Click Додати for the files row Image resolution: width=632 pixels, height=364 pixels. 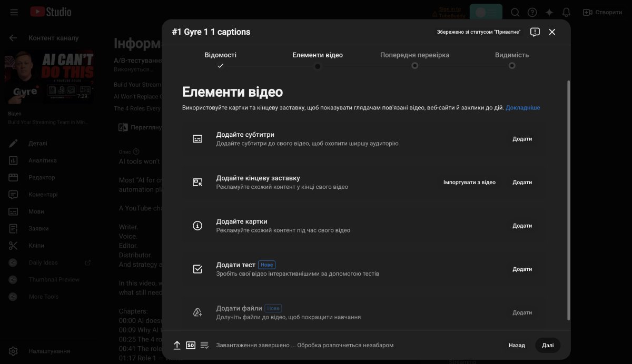pyautogui.click(x=522, y=312)
